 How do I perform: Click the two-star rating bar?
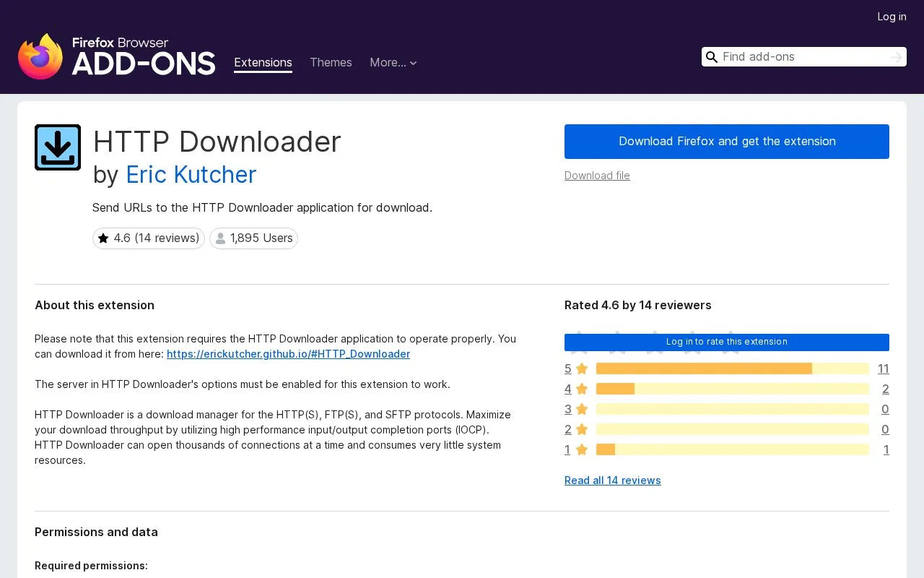733,430
